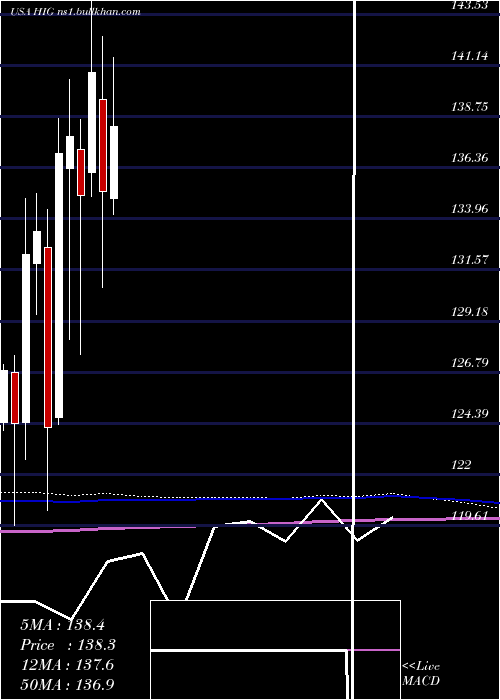
Task: Click the '50MA : 136.9' value
Action: click(67, 684)
